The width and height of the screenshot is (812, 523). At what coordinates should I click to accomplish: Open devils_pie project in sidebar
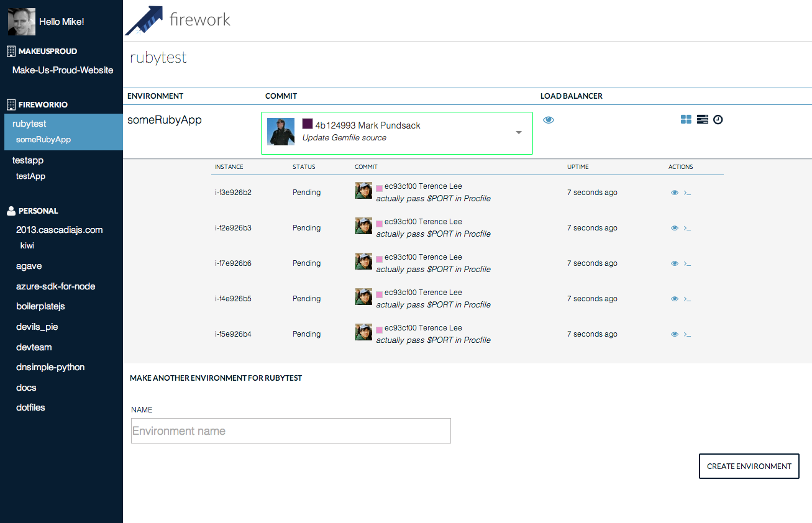37,327
